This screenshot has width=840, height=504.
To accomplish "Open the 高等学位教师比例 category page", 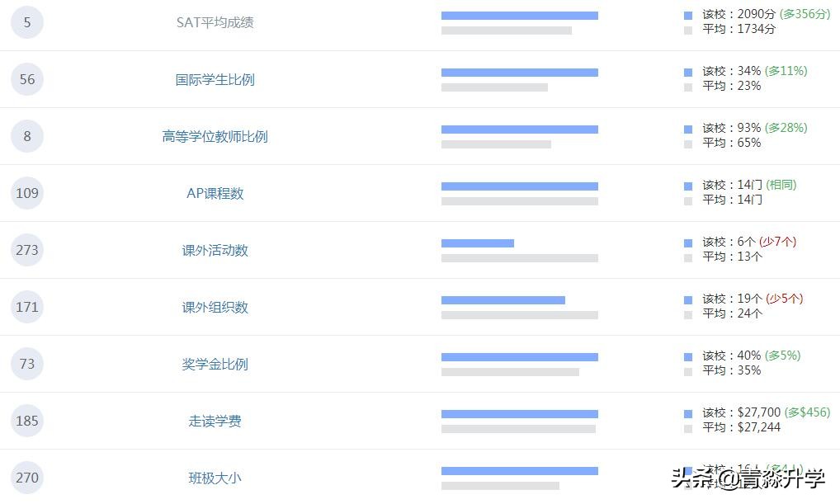I will pyautogui.click(x=215, y=136).
